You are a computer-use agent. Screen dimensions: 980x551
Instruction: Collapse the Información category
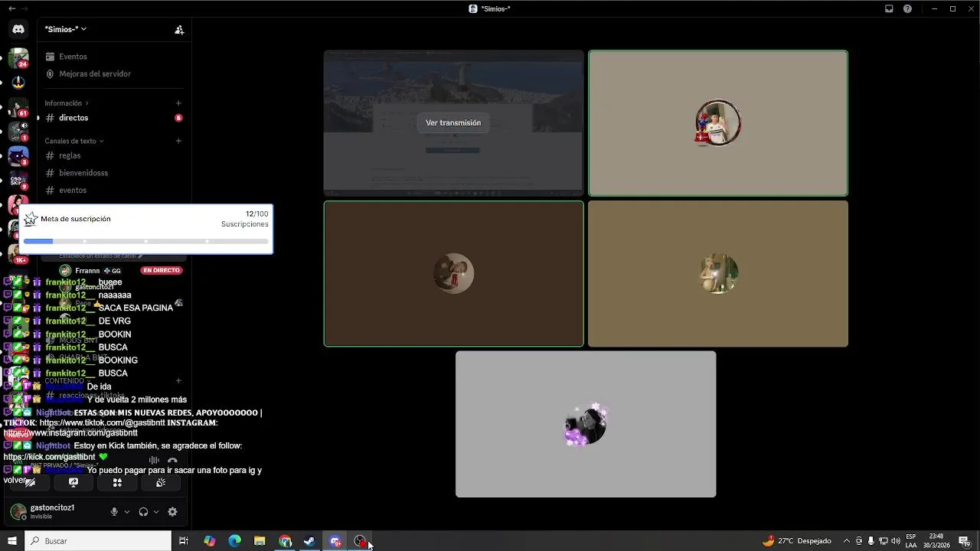tap(66, 103)
